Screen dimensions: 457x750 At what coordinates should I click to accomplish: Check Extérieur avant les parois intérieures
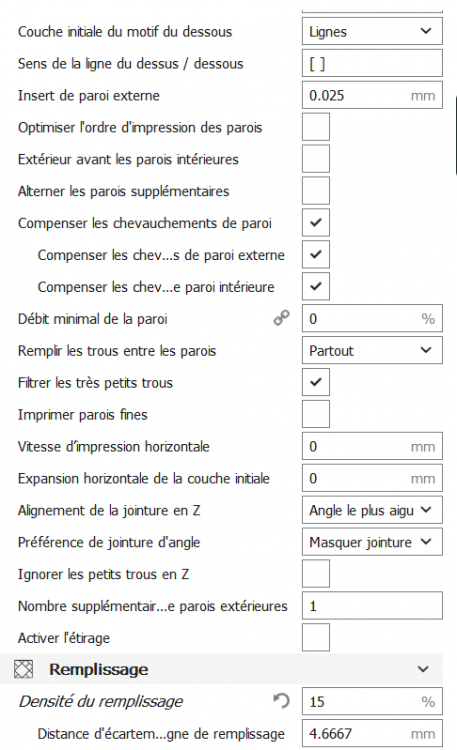tap(316, 159)
